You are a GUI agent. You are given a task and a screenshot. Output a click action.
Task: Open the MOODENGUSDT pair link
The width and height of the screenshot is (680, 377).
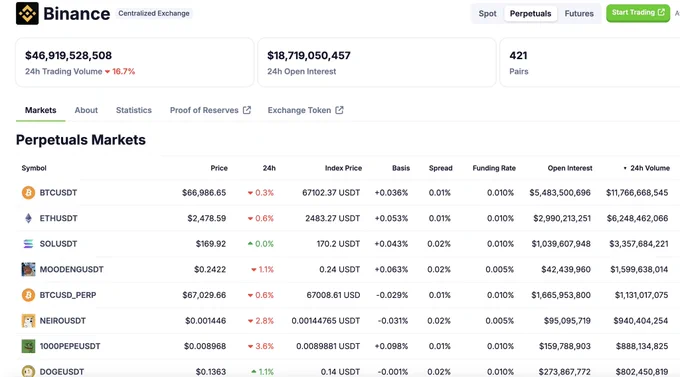[x=72, y=269]
